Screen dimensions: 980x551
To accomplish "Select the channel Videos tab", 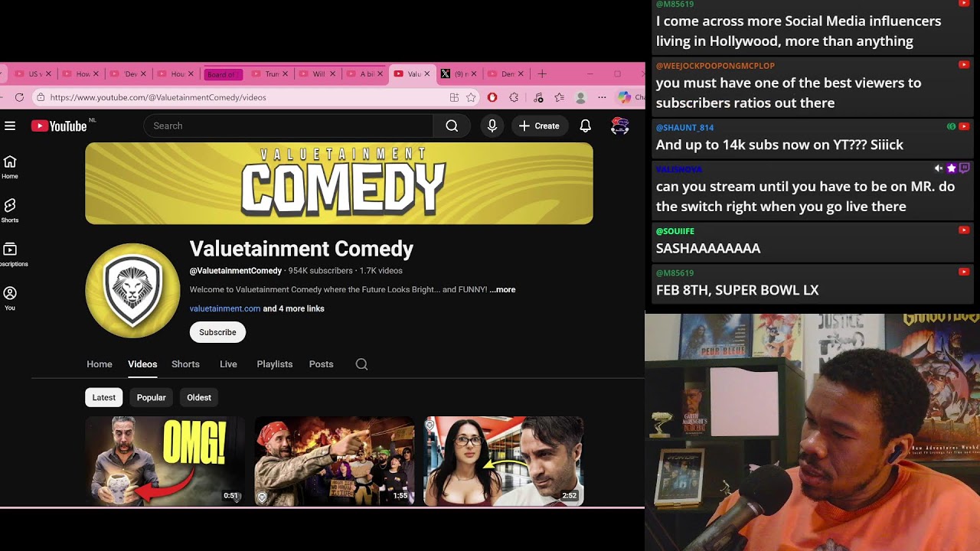I will [142, 364].
